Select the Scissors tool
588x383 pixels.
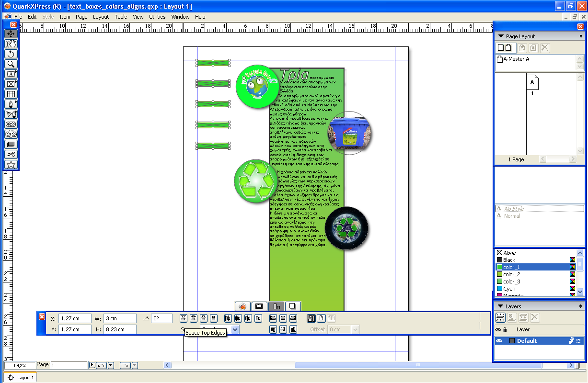pyautogui.click(x=11, y=154)
